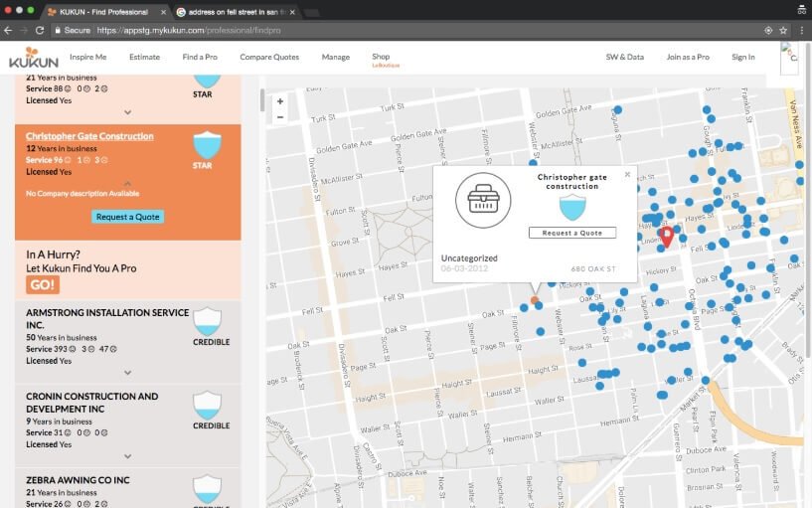
Task: Reload the browser page
Action: [x=40, y=31]
